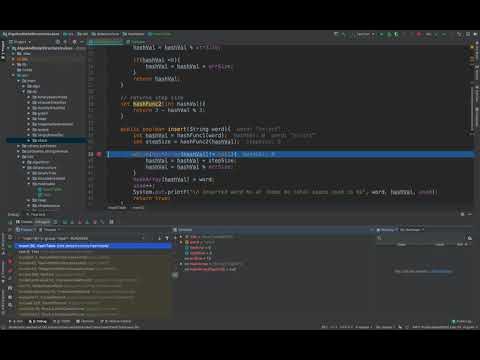Toggle the breakpoint on the highlighted line

99,154
